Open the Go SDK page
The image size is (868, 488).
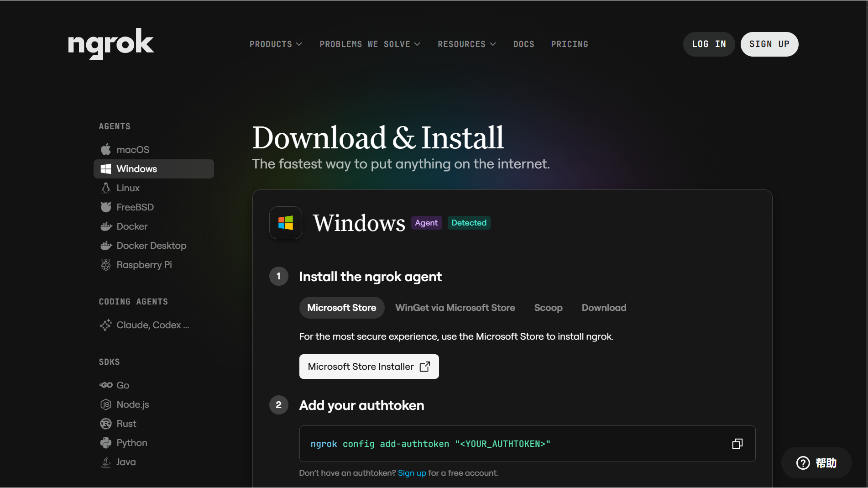(154, 385)
